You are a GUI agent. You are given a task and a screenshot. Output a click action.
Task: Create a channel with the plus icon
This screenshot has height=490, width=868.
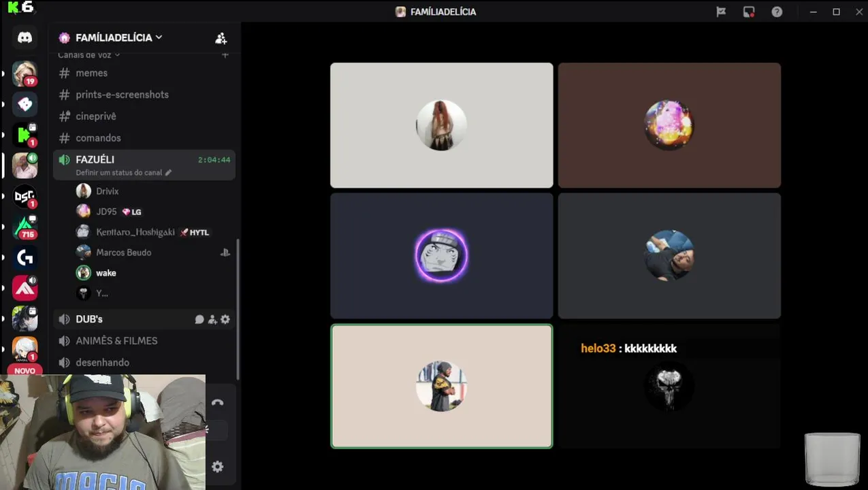[225, 54]
